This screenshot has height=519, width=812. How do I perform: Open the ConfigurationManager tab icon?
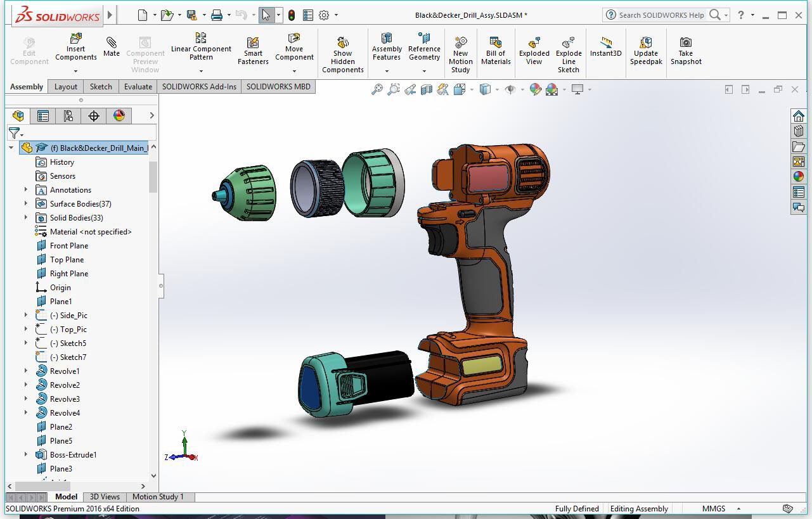click(68, 115)
